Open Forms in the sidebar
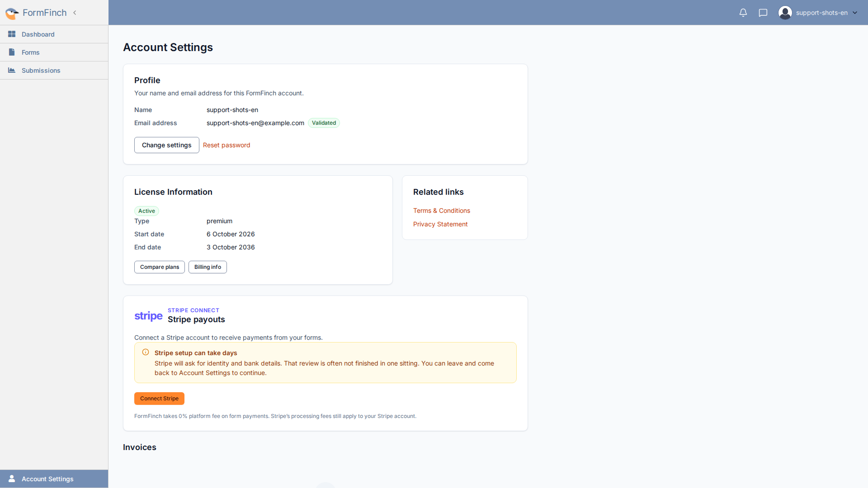The width and height of the screenshot is (868, 488). coord(54,52)
